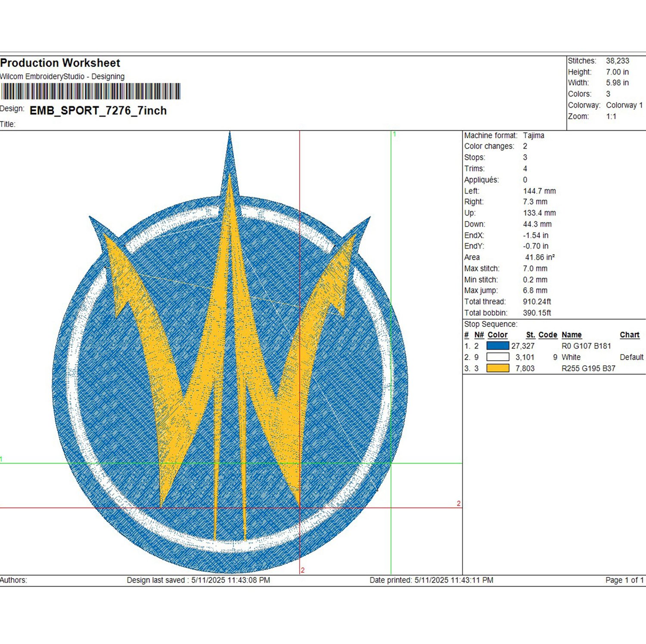Viewport: 646px width, 644px height.
Task: Pick the yellow thread color swatch
Action: pos(498,368)
